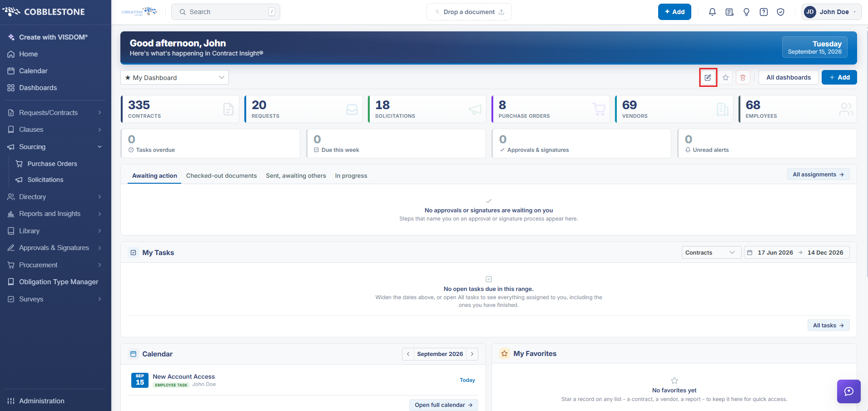Open Purchase Orders under Sourcing
The height and width of the screenshot is (411, 868).
pos(52,164)
